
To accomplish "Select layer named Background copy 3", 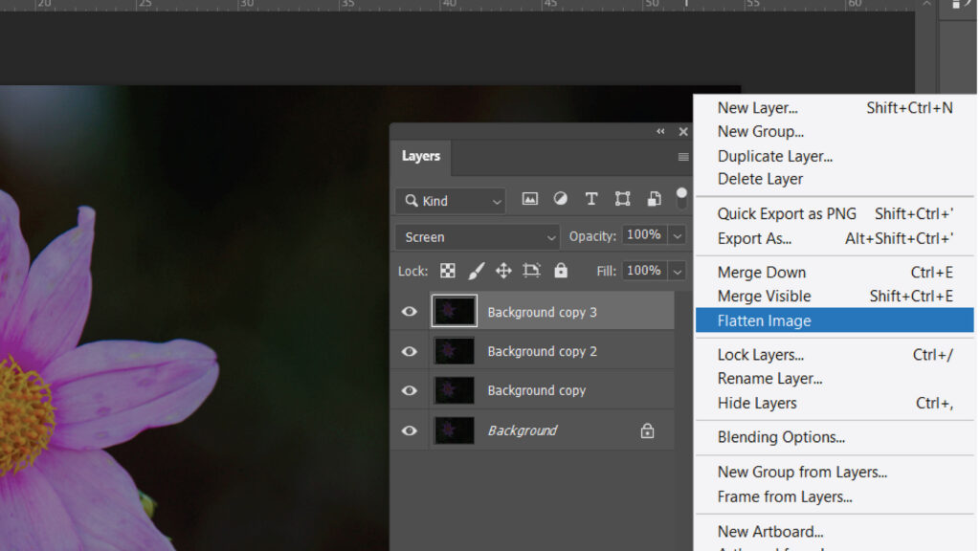I will click(x=542, y=313).
